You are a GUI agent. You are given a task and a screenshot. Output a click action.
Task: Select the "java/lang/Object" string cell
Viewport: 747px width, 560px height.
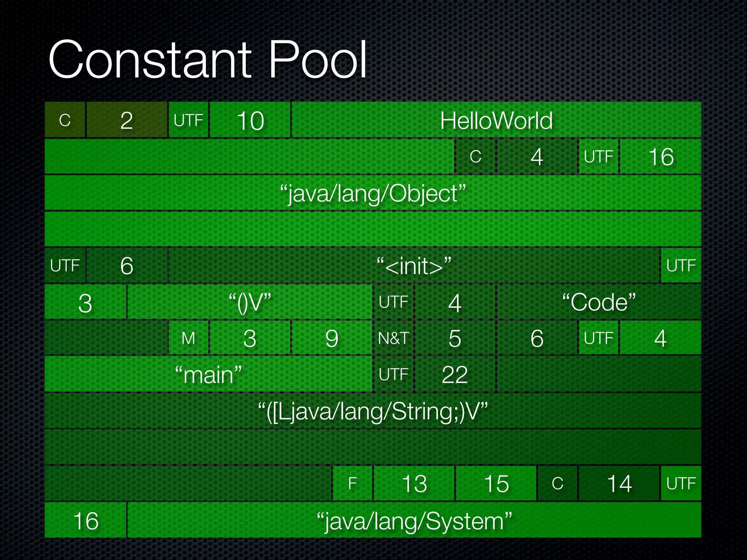[x=373, y=193]
